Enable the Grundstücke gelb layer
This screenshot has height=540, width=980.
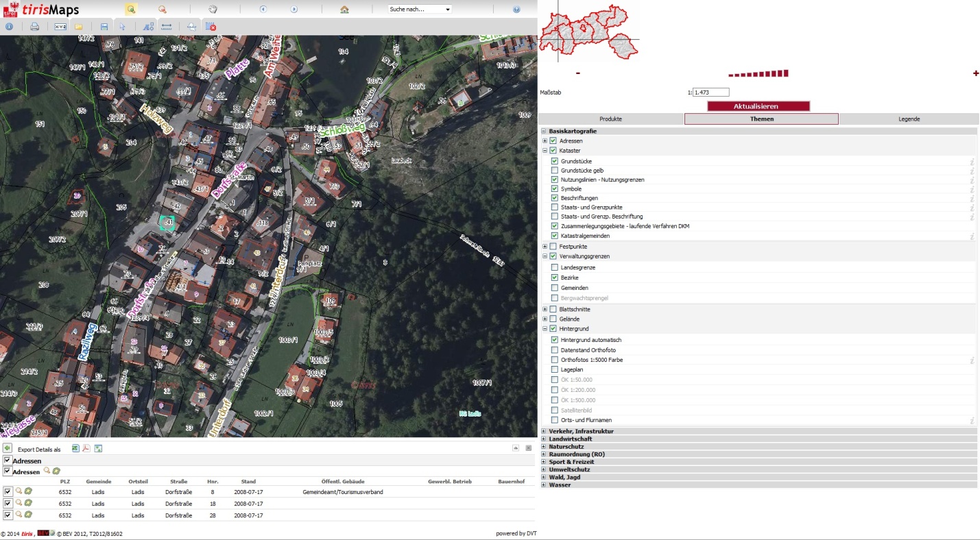554,170
